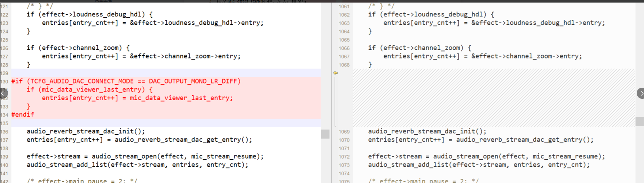Click loudness_debug_hdl if-statement on line 1062
This screenshot has height=183, width=644.
tap(431, 15)
